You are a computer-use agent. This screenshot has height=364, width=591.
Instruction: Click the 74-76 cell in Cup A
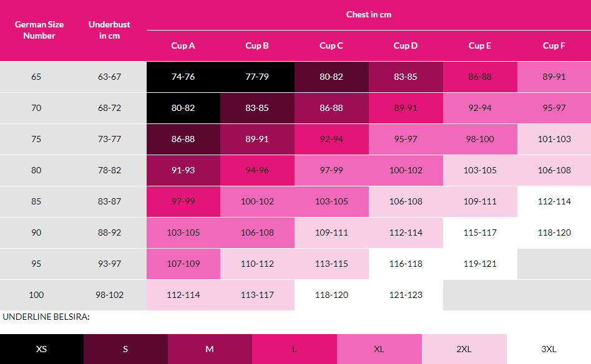click(183, 77)
